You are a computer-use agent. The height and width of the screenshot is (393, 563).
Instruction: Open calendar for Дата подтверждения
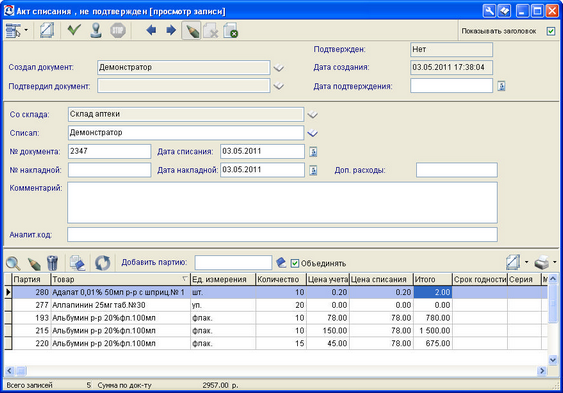pyautogui.click(x=502, y=86)
